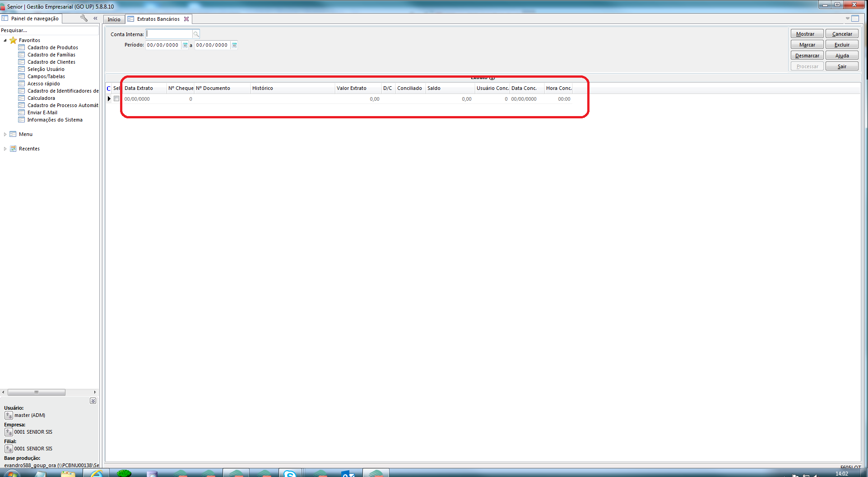This screenshot has width=868, height=477.
Task: Open the calendar for the period end date
Action: point(234,45)
